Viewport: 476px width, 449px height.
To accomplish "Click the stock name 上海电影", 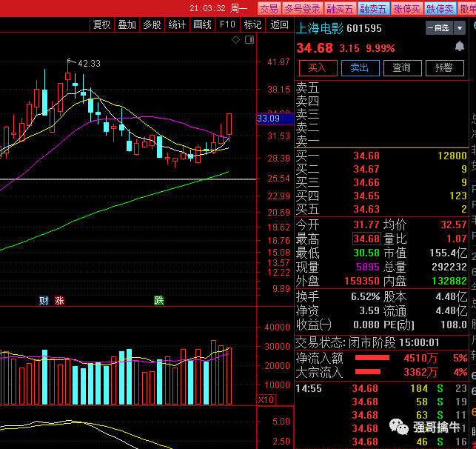I will (319, 28).
